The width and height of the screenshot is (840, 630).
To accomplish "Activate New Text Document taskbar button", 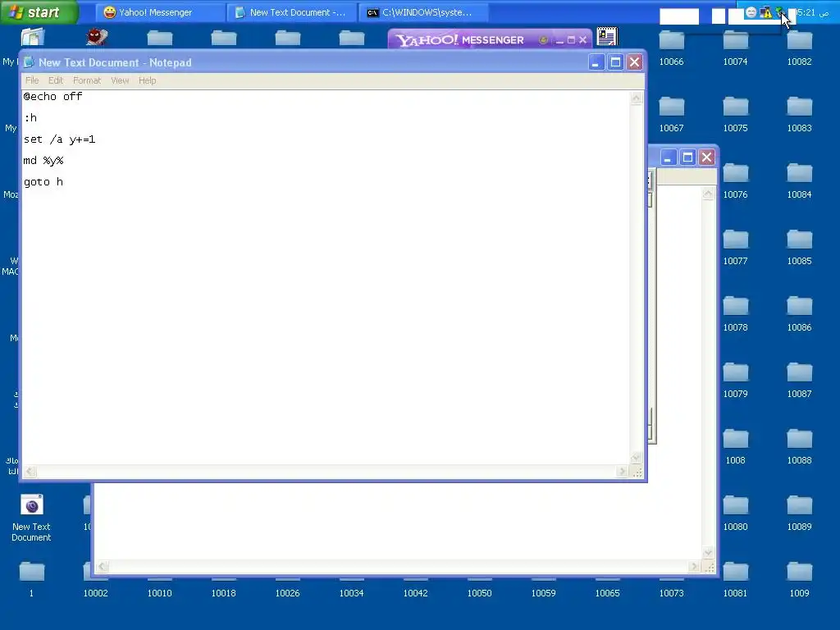I will [x=292, y=12].
